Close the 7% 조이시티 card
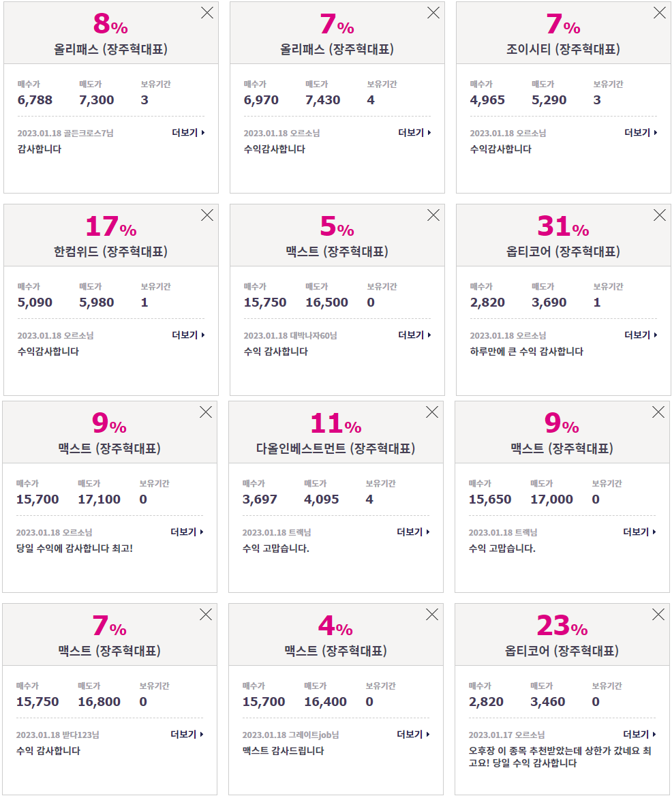 [x=660, y=13]
